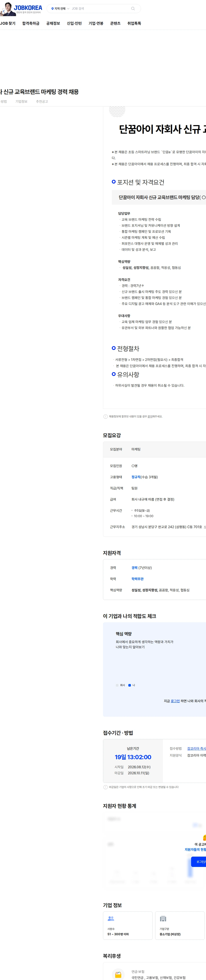Screen dimensions: 206x980
Task: Open the 지역 전체 region dropdown
Action: coord(61,8)
